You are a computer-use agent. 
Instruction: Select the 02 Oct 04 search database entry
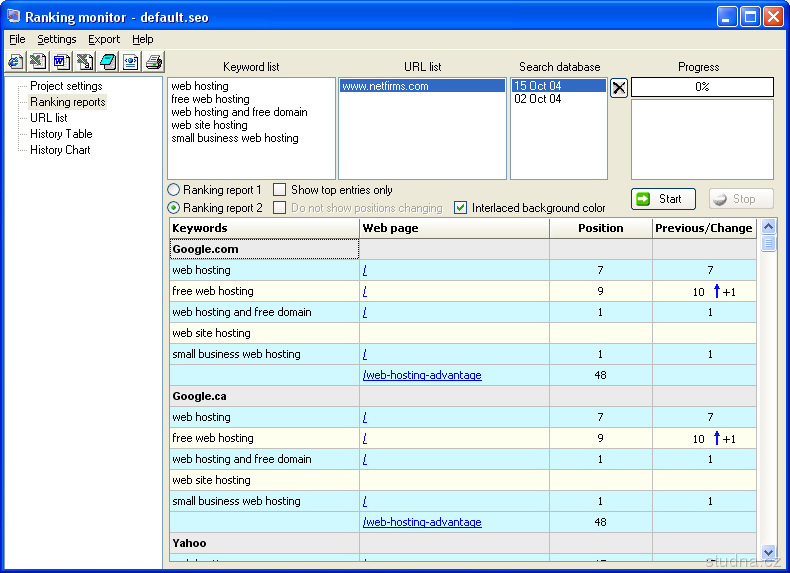coord(538,99)
